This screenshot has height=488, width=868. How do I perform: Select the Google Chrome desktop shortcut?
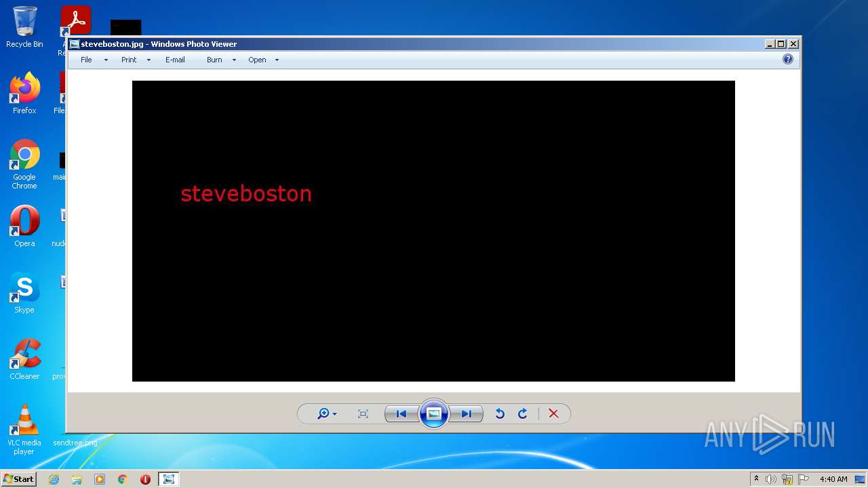point(24,164)
